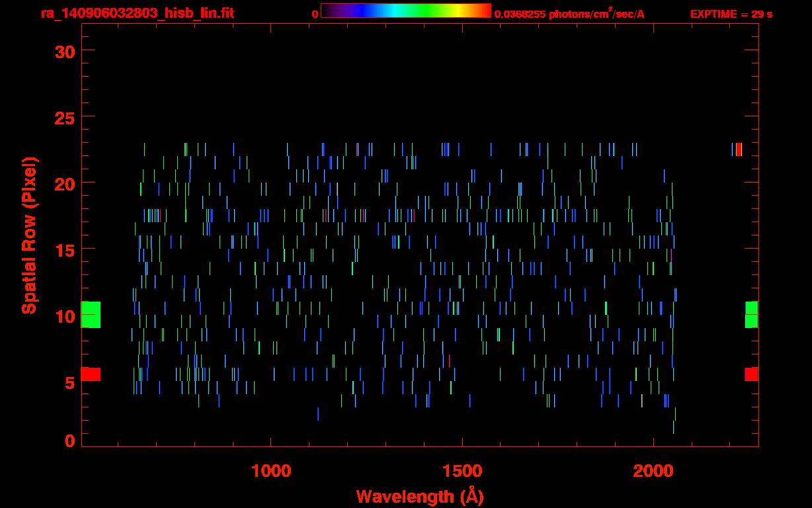This screenshot has width=812, height=508.
Task: Click the x-axis tick label 2000
Action: point(653,471)
